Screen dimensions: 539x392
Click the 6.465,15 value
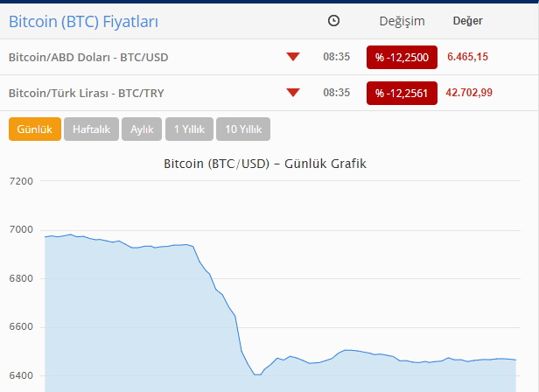coord(467,57)
